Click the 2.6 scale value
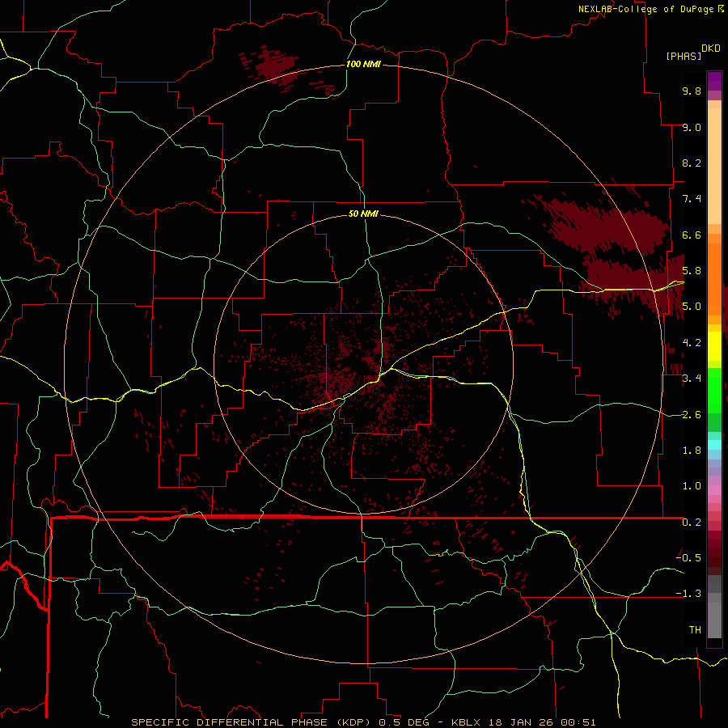The width and height of the screenshot is (728, 728). coord(692,415)
